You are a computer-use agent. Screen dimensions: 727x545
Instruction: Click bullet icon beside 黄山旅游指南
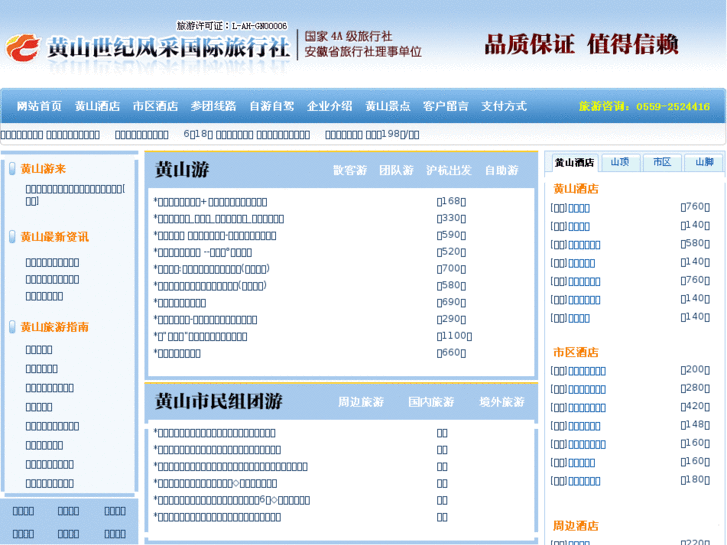pos(13,327)
